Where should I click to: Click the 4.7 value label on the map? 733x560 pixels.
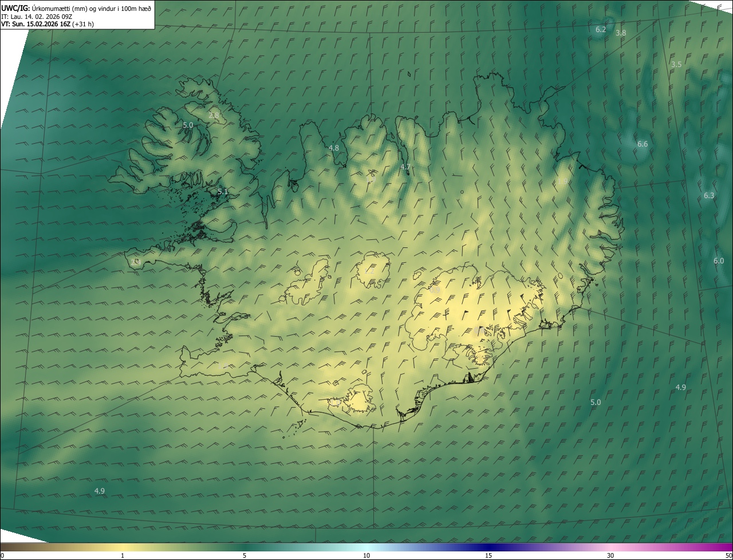point(405,167)
